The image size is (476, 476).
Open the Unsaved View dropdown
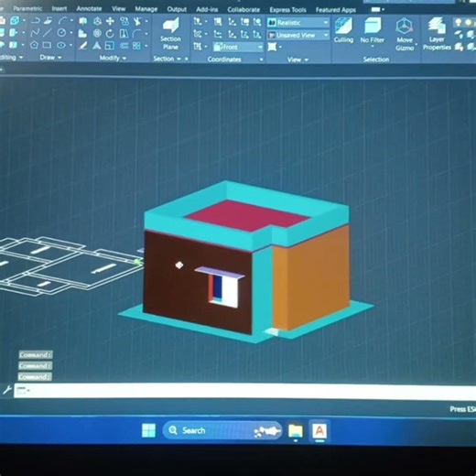297,36
